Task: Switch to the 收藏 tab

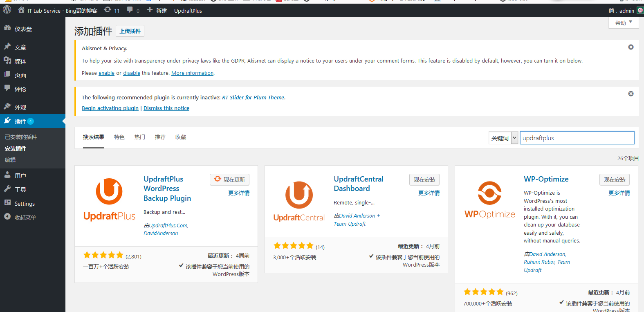Action: point(181,137)
